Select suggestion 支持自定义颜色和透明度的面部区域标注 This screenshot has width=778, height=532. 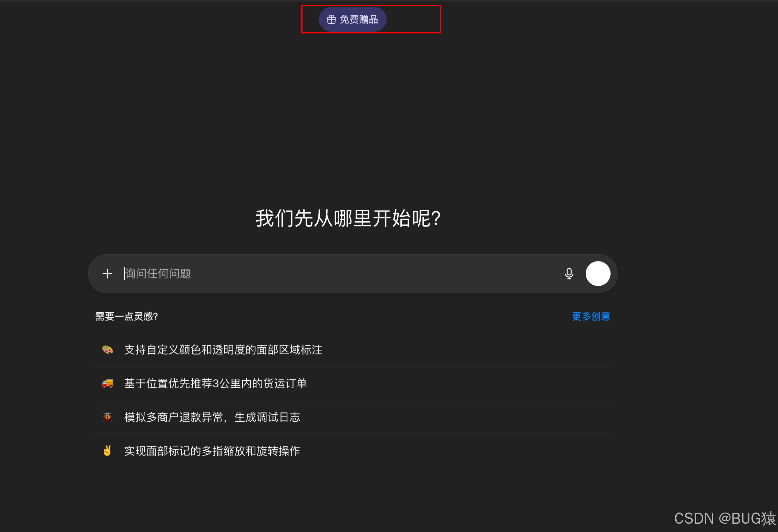[x=353, y=350]
